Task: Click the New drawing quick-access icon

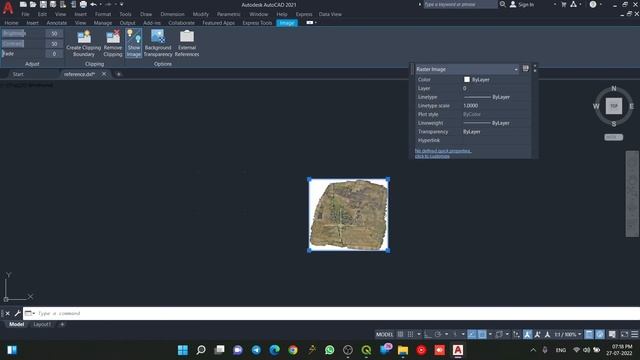Action: click(23, 4)
